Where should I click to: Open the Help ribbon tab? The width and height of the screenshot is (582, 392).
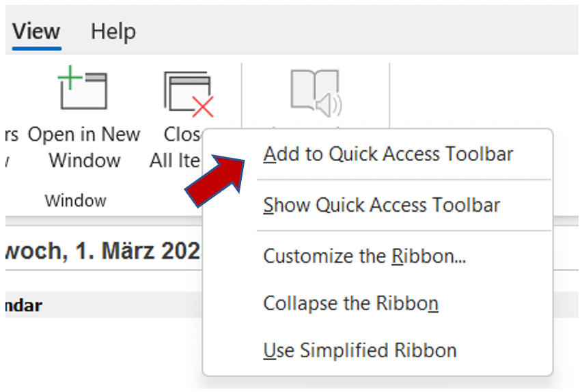[x=113, y=31]
